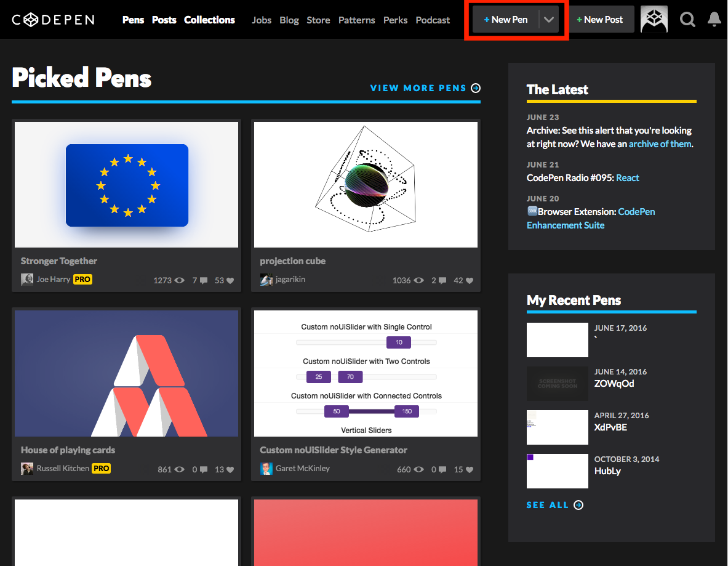Expand the New Pen dropdown arrow

(549, 20)
